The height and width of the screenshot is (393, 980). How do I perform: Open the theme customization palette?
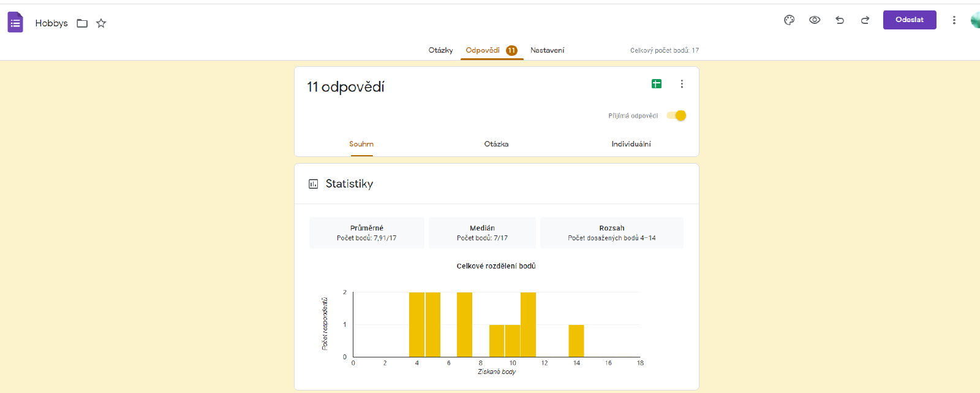pyautogui.click(x=789, y=20)
